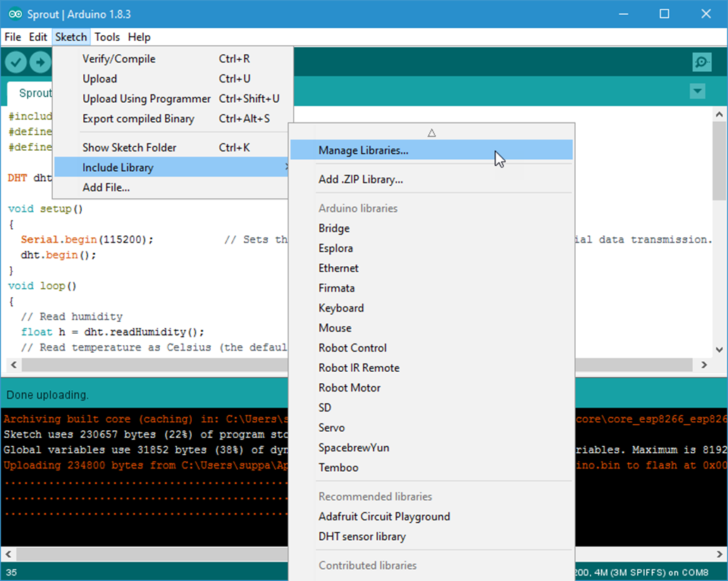This screenshot has height=581, width=728.
Task: Click the Upload arrow toolbar icon
Action: click(x=40, y=62)
